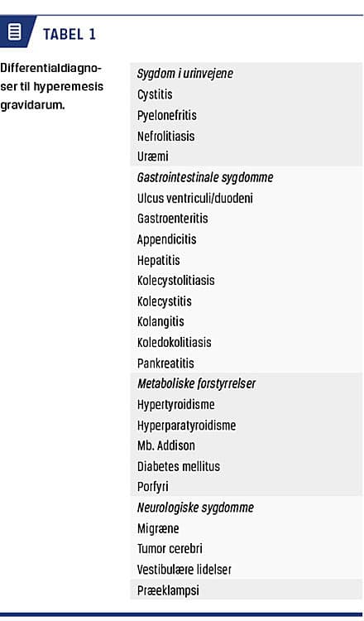Click on Appendicitis entry
The image size is (364, 621).
click(166, 239)
